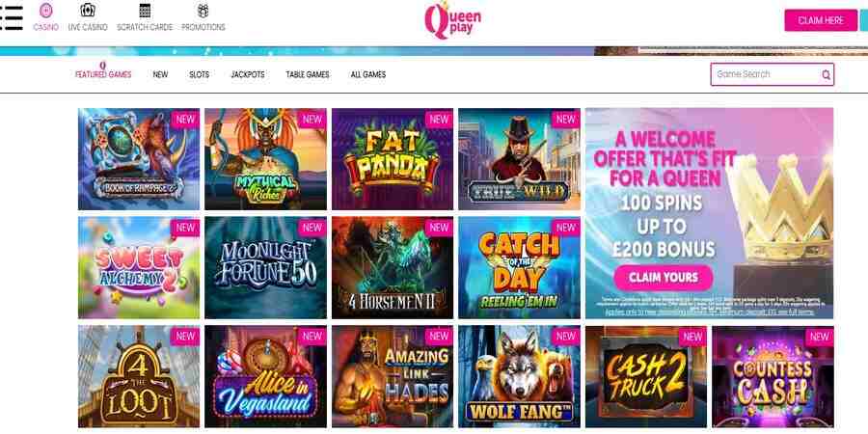Open Scratch Cards icon

pos(145,10)
